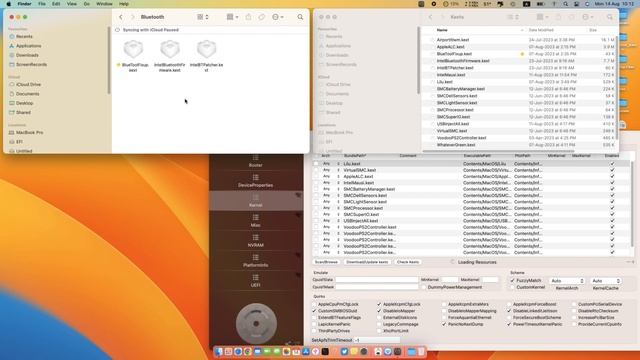Open Desktop in Bluetooth window sidebar
The width and height of the screenshot is (640, 360).
click(24, 103)
